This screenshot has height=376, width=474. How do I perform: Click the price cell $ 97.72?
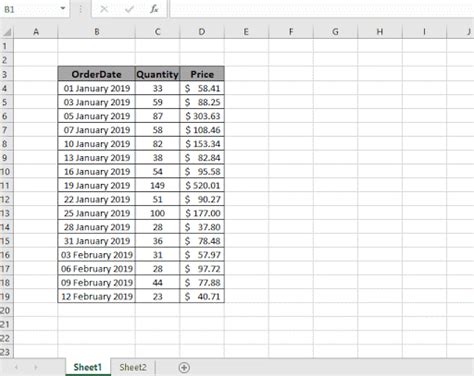point(202,269)
